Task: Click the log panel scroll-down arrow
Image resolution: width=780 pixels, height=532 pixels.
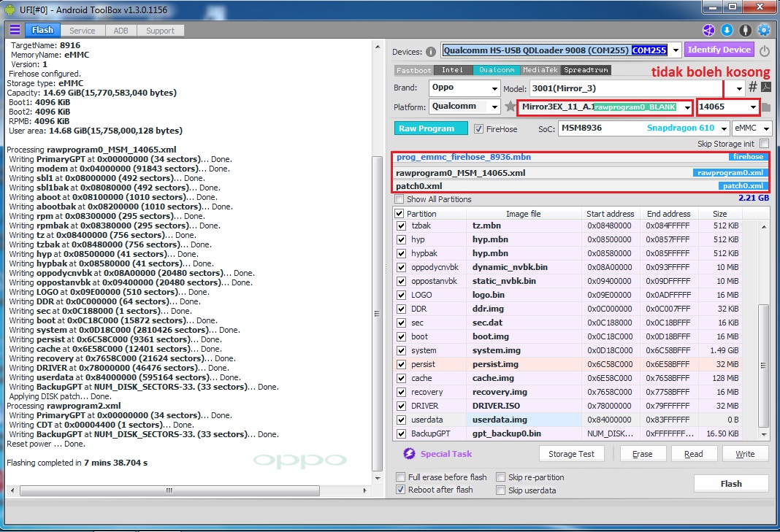Action: click(378, 478)
